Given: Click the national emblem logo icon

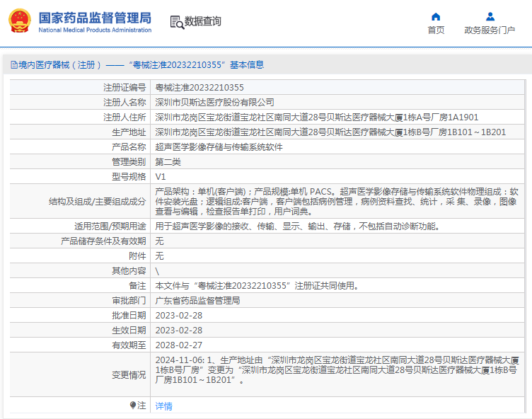Looking at the screenshot, I should point(20,21).
